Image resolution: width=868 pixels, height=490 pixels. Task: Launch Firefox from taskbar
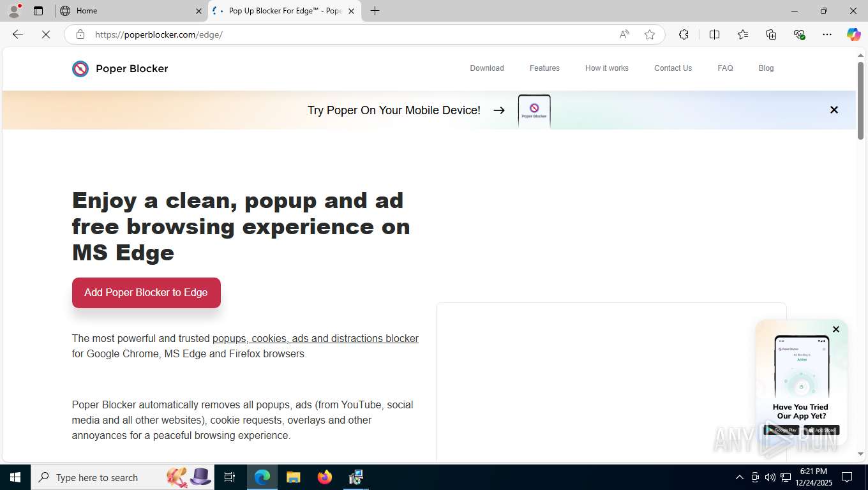pos(325,477)
